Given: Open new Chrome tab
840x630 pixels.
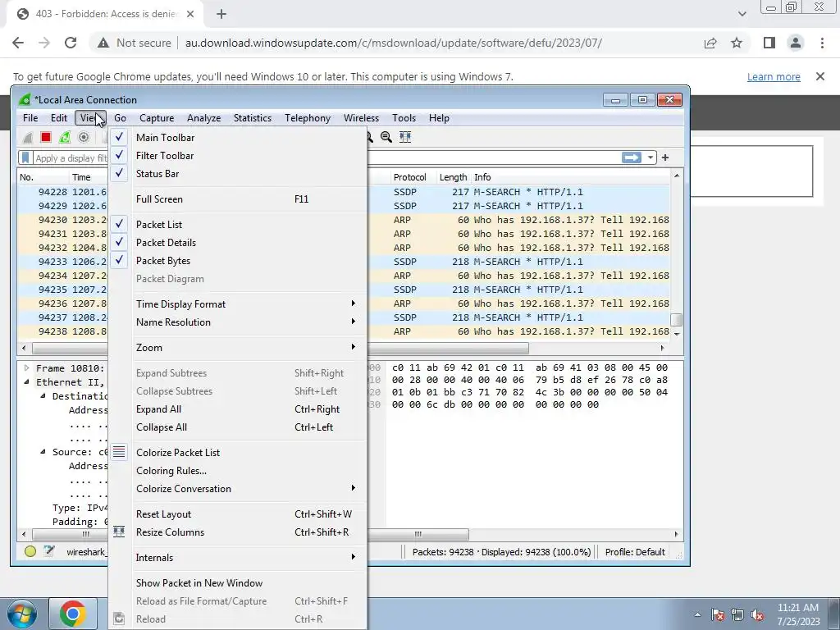Looking at the screenshot, I should 221,14.
